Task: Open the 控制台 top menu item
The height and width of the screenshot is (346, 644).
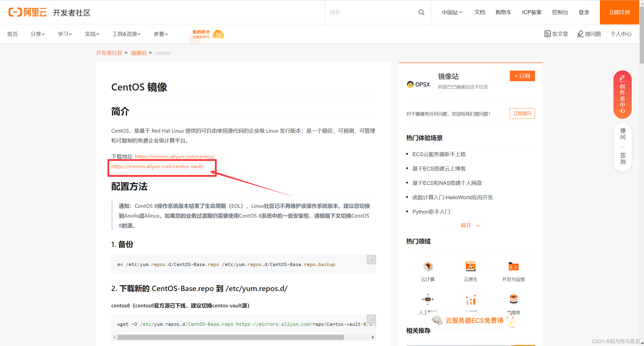Action: click(560, 12)
